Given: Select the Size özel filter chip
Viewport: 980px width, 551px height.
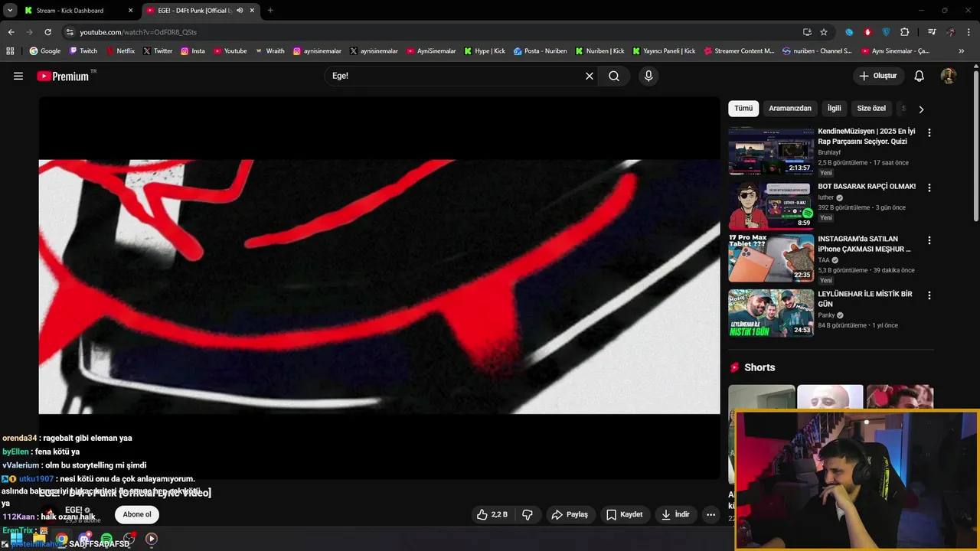Looking at the screenshot, I should coord(871,109).
